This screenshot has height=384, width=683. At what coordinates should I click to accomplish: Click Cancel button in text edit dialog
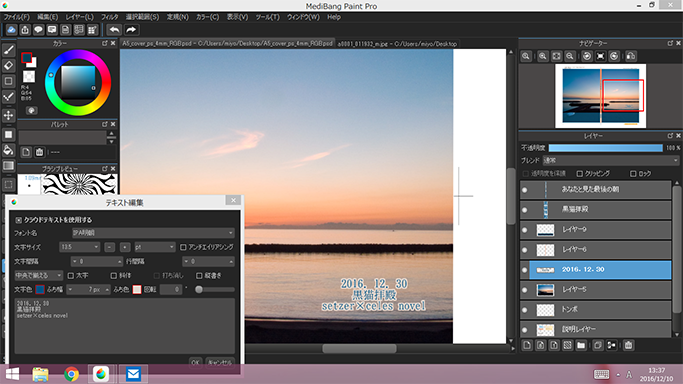pyautogui.click(x=220, y=362)
